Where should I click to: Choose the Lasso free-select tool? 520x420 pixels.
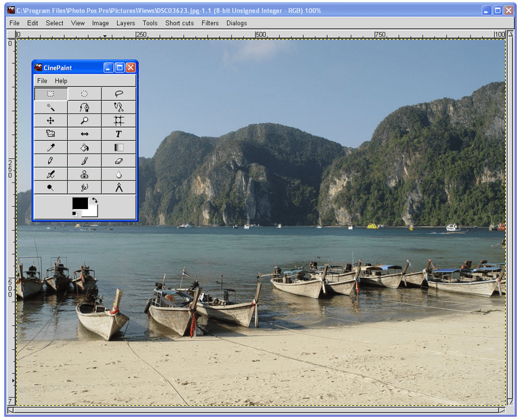tap(118, 94)
